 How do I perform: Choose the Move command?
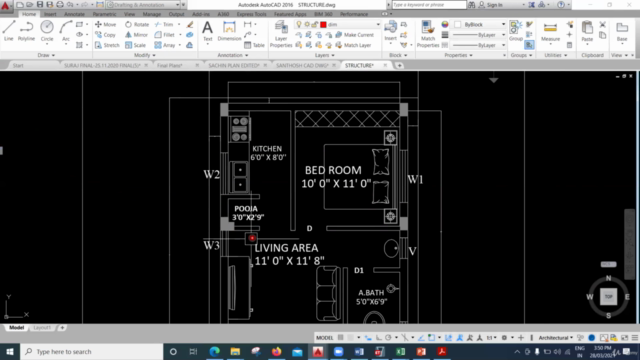click(106, 24)
